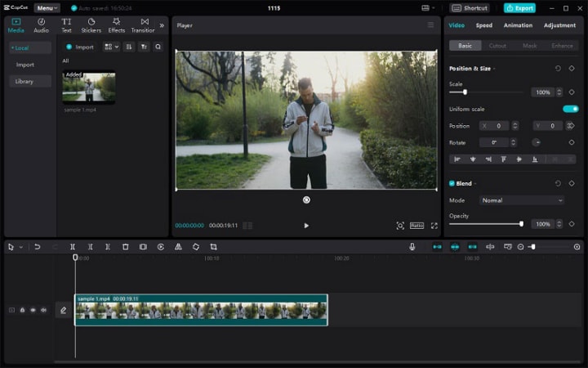Click the Split clip tool in timeline toolbar
Screen dimensions: 588x368
tap(73, 246)
